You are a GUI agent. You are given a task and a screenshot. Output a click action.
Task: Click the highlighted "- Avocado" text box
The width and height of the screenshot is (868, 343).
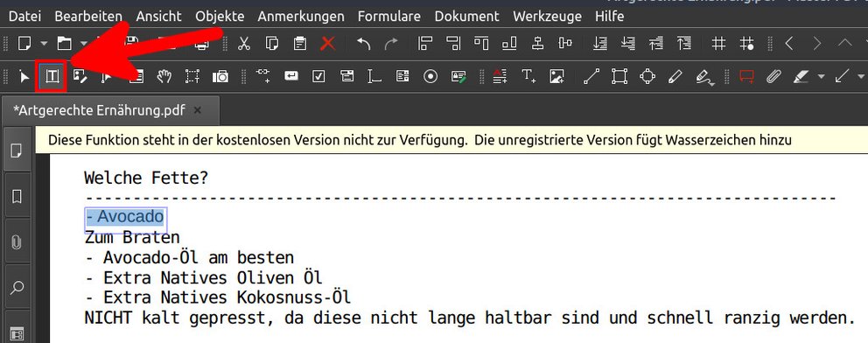pos(126,217)
